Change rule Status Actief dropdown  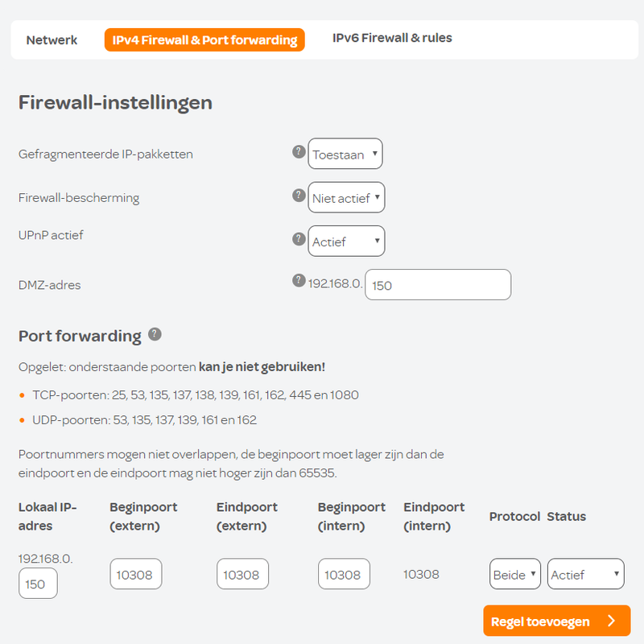pos(586,574)
